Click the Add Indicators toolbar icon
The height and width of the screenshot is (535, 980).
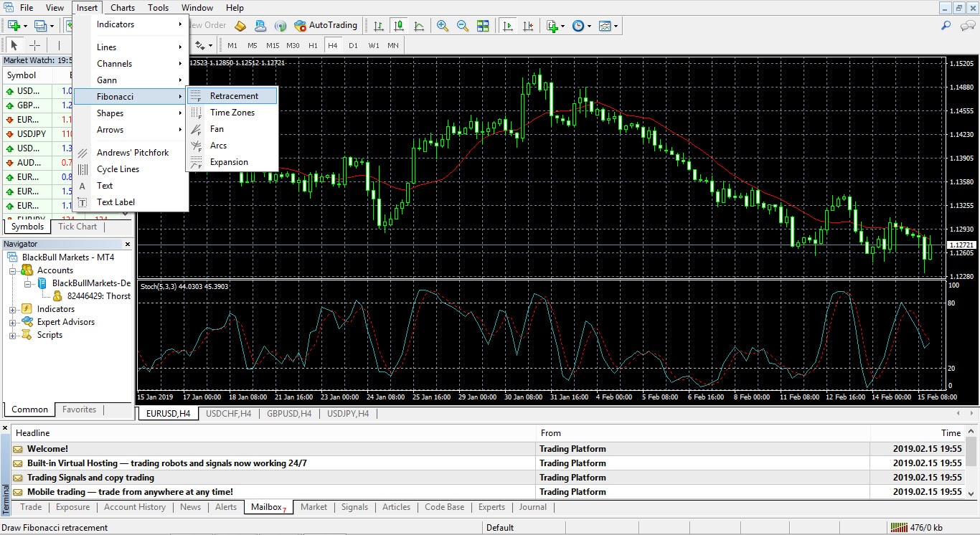(x=552, y=26)
